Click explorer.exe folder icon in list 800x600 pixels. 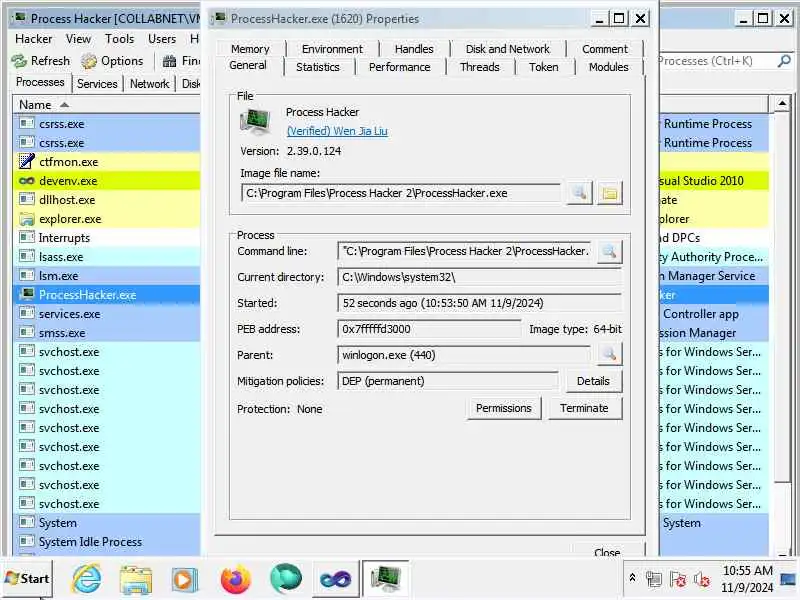[27, 219]
